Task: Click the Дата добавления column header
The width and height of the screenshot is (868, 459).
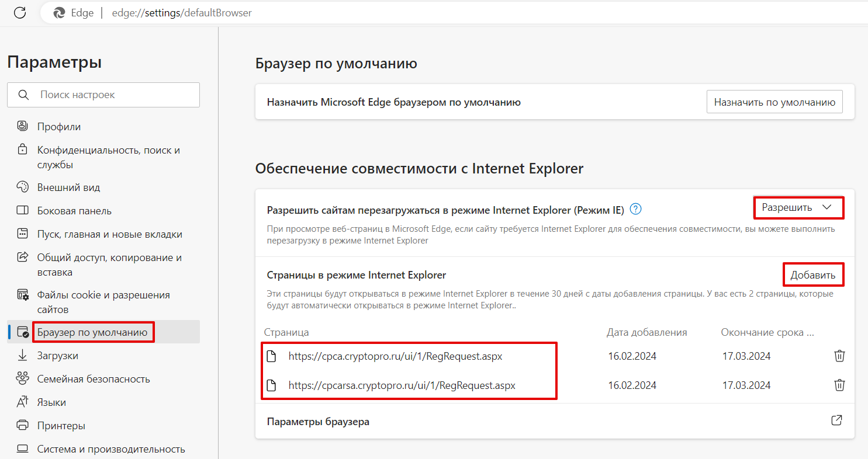Action: [647, 332]
